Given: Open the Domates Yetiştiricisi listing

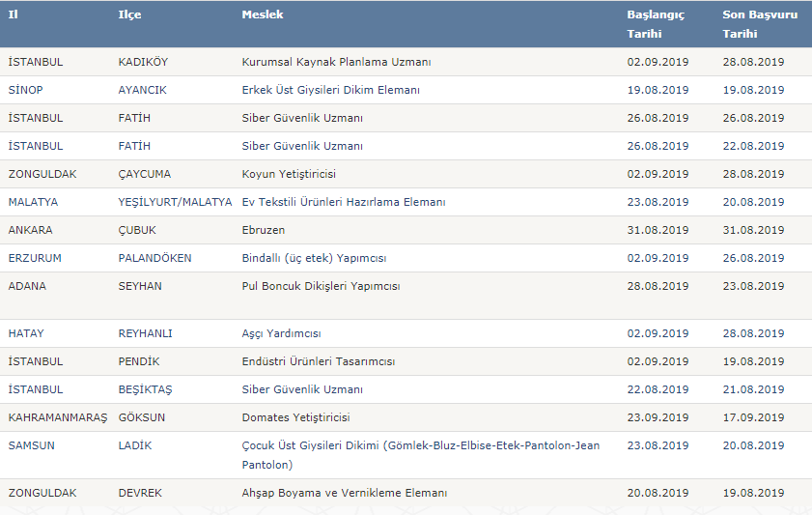Looking at the screenshot, I should pos(295,417).
